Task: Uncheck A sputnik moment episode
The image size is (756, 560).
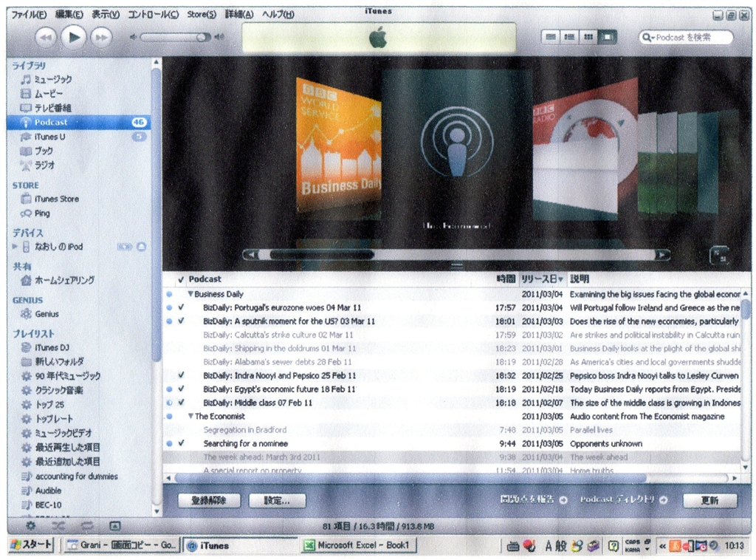Action: [182, 321]
